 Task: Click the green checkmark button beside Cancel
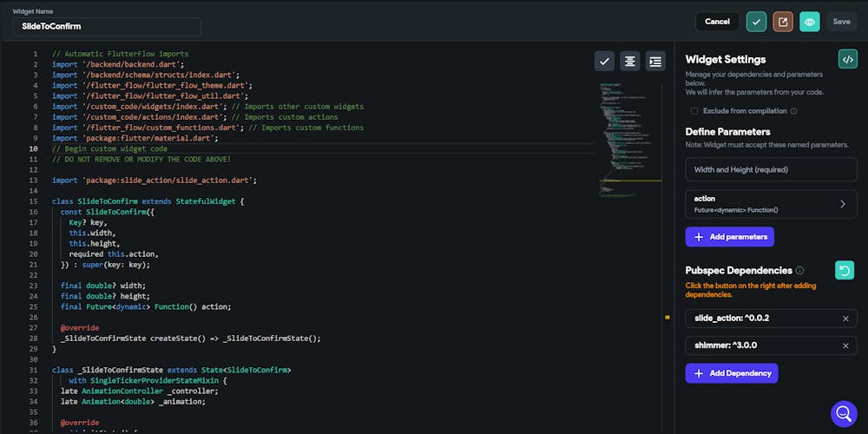(x=756, y=22)
